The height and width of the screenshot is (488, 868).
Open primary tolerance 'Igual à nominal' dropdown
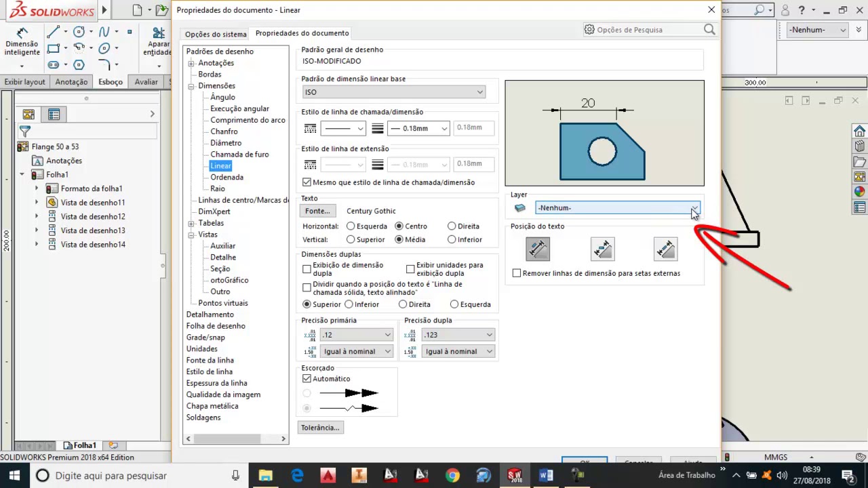(x=357, y=351)
